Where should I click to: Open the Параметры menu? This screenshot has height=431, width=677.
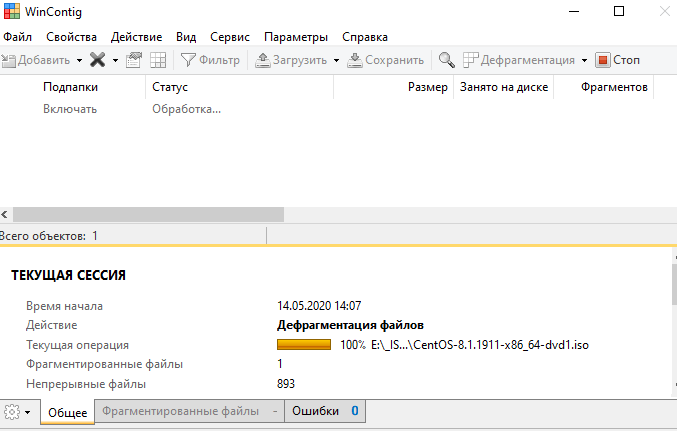(296, 36)
